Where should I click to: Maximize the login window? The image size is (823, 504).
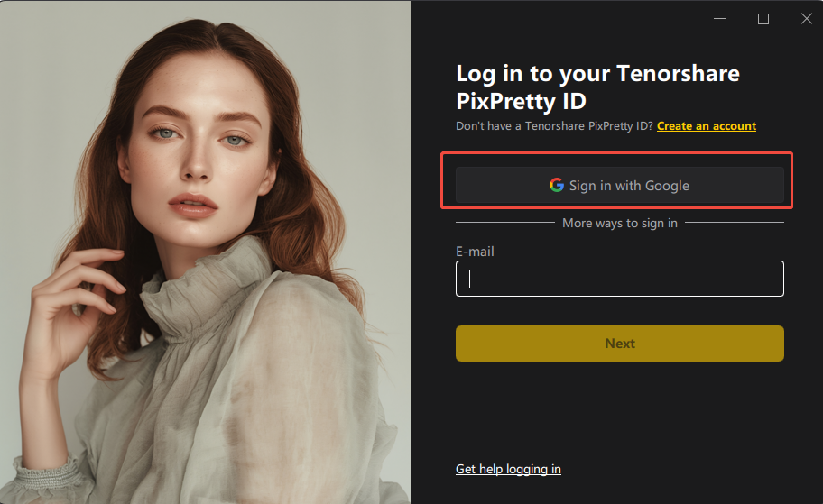click(763, 19)
